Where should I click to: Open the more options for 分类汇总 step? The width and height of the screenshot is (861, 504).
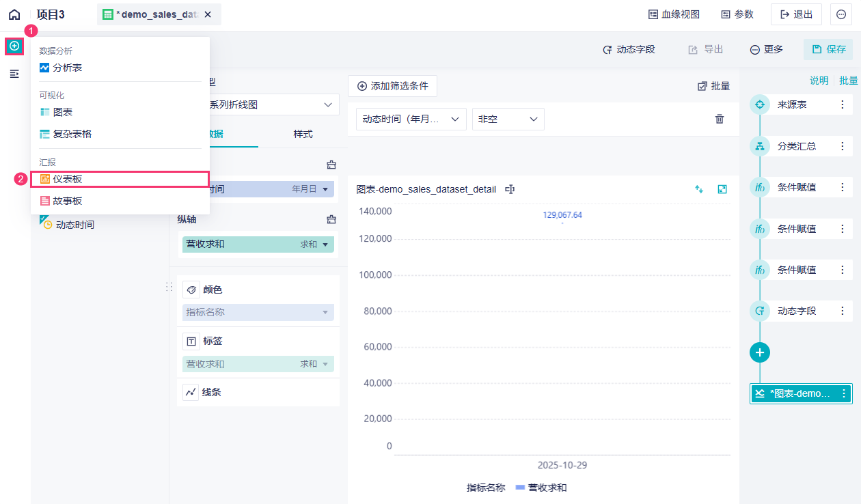coord(843,146)
